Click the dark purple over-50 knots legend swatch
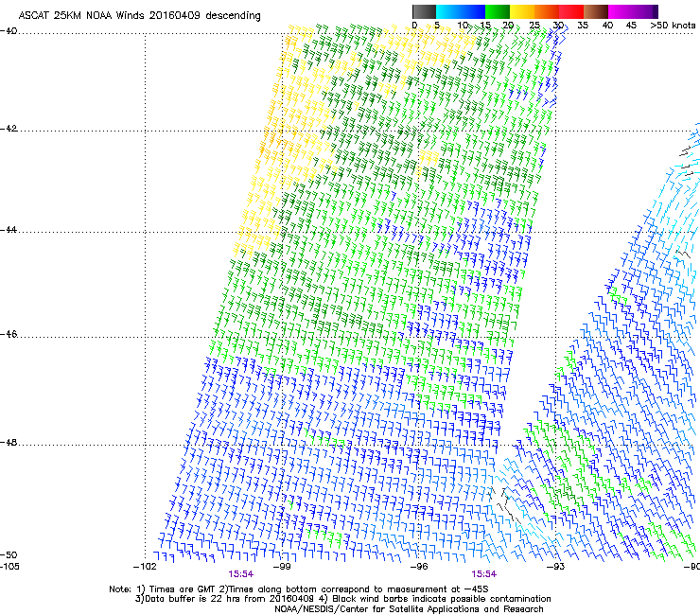700x615 pixels. pyautogui.click(x=655, y=11)
